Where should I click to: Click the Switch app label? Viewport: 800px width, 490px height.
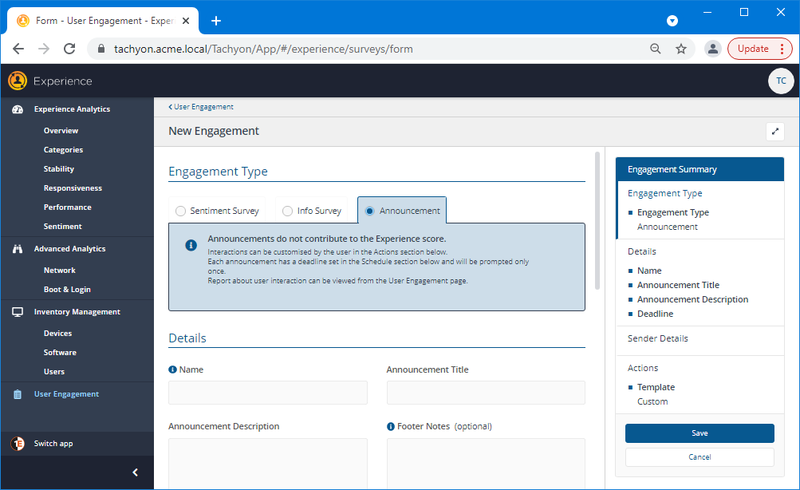coord(53,444)
